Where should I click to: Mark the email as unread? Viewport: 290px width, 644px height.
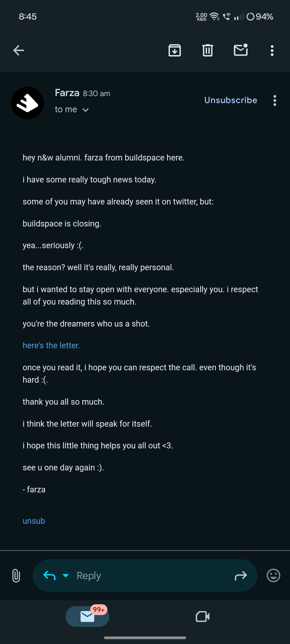(x=241, y=50)
